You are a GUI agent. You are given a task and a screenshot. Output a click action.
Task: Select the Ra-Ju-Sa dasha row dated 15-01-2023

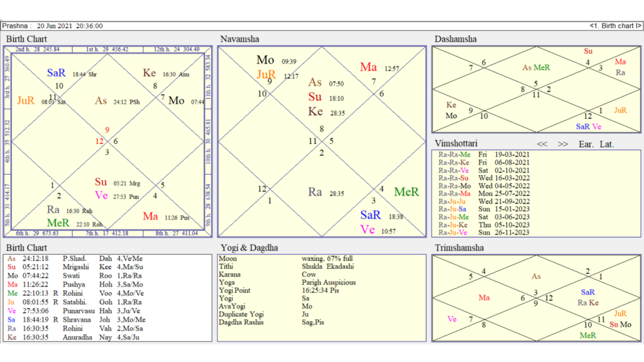click(x=484, y=209)
